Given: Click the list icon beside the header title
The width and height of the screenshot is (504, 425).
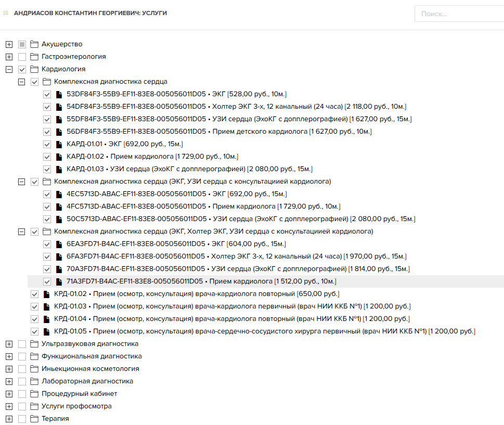Looking at the screenshot, I should coord(6,13).
